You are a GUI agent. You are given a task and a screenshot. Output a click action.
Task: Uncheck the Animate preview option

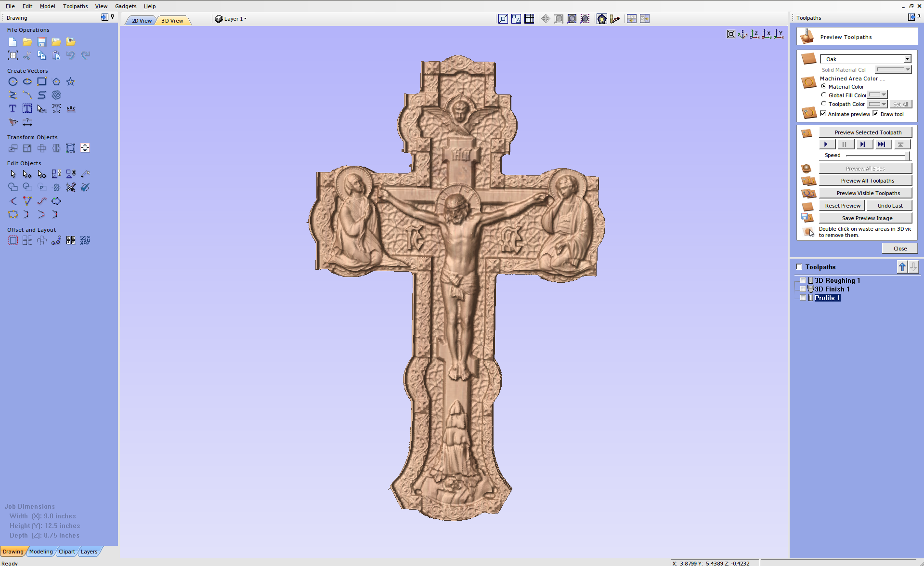pos(824,114)
